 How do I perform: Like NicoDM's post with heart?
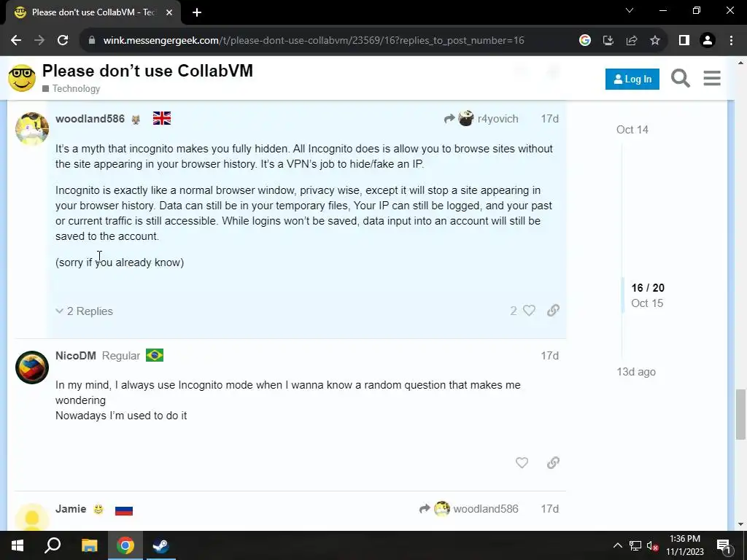click(522, 462)
